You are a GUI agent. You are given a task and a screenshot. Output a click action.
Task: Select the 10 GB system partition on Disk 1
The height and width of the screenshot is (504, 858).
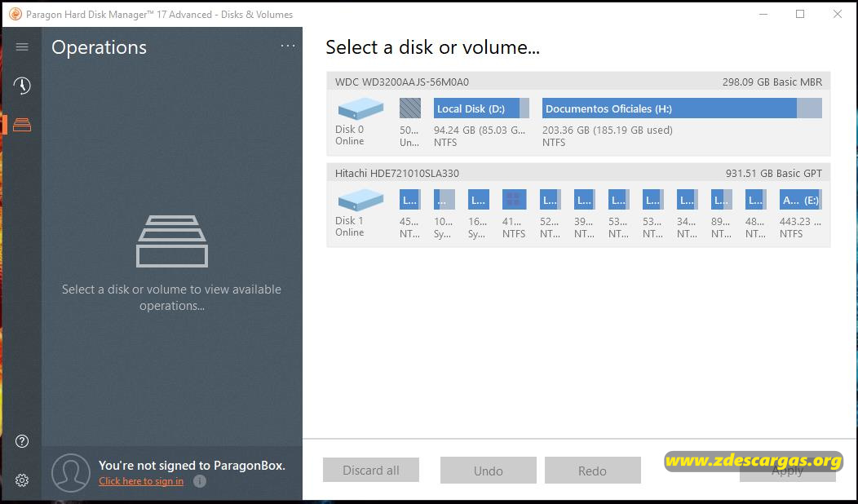point(444,200)
